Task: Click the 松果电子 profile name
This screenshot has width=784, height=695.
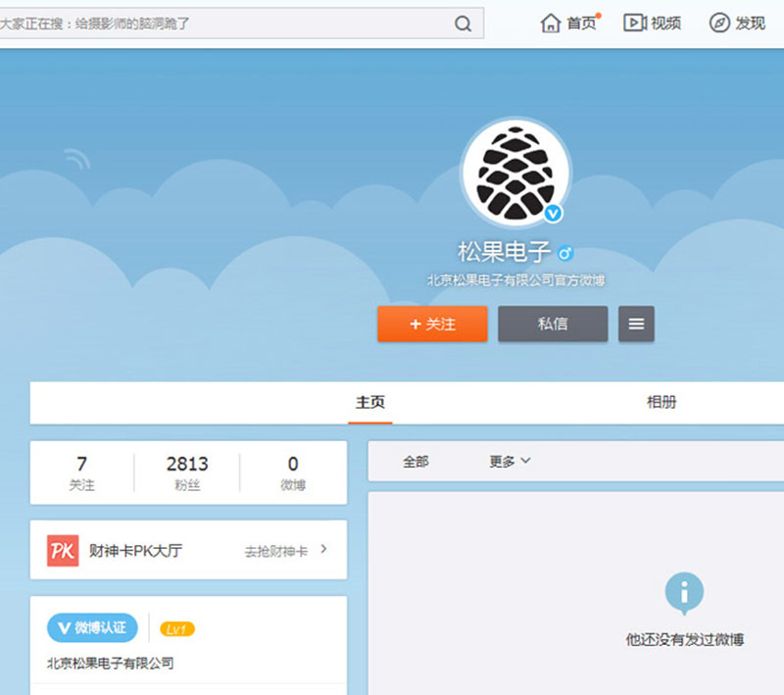Action: tap(504, 252)
